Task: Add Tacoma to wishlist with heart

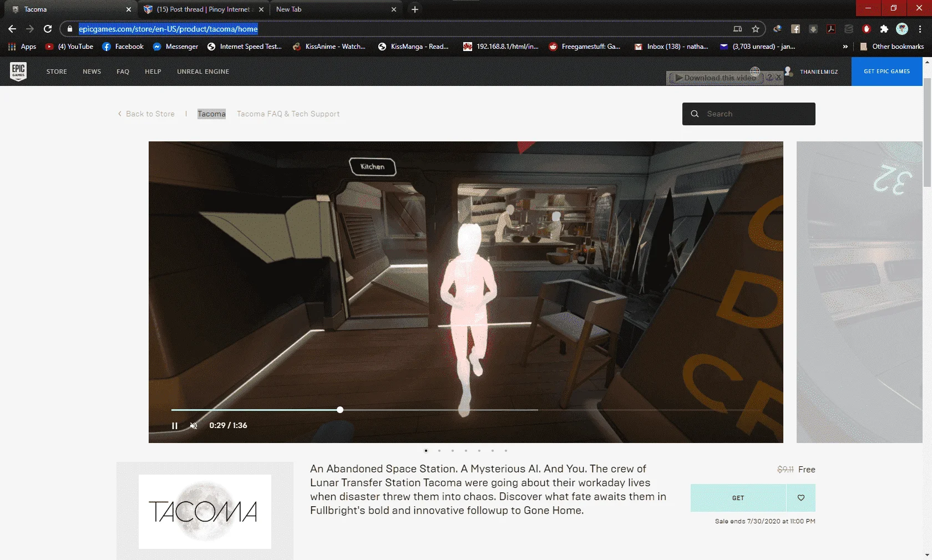Action: (x=801, y=498)
